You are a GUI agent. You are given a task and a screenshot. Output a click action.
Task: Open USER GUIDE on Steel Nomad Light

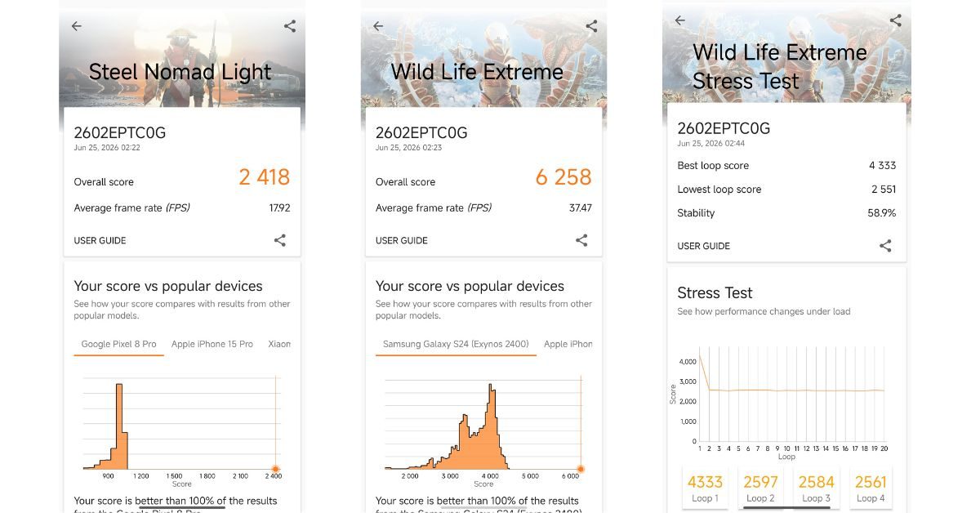click(100, 241)
